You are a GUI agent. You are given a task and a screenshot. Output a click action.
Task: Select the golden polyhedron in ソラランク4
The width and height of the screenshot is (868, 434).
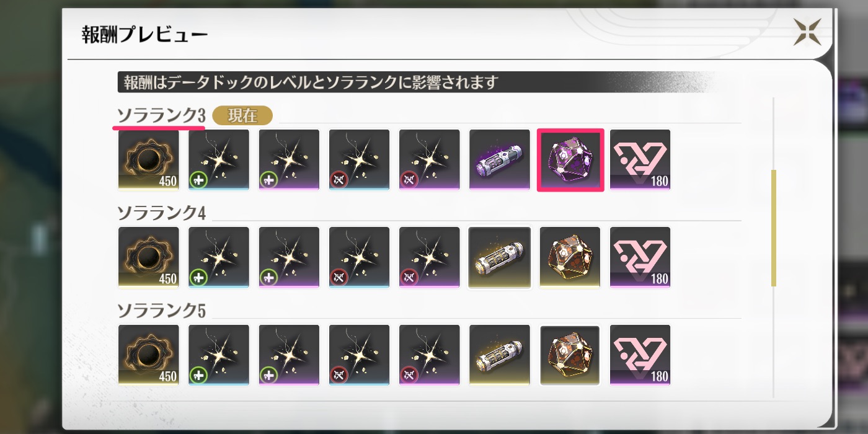(570, 257)
